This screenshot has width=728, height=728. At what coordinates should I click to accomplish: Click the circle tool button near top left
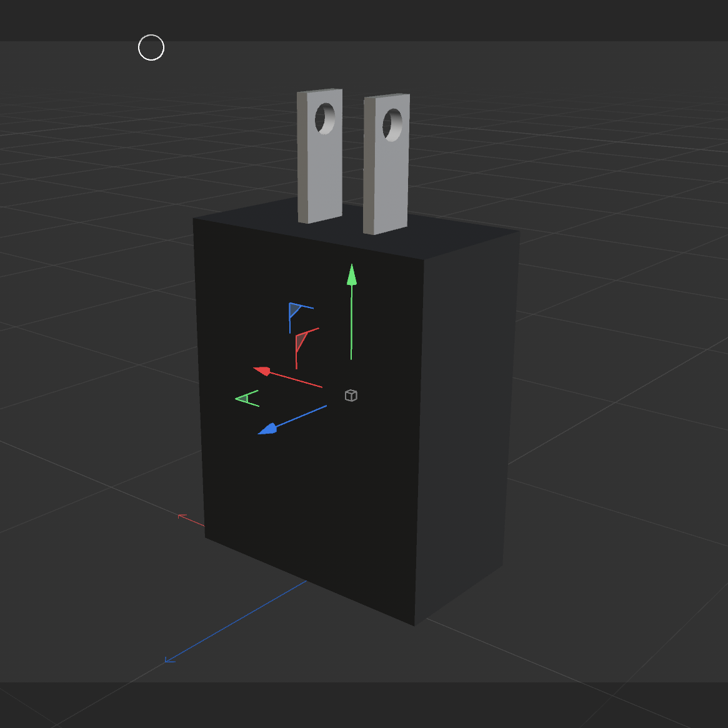[151, 47]
